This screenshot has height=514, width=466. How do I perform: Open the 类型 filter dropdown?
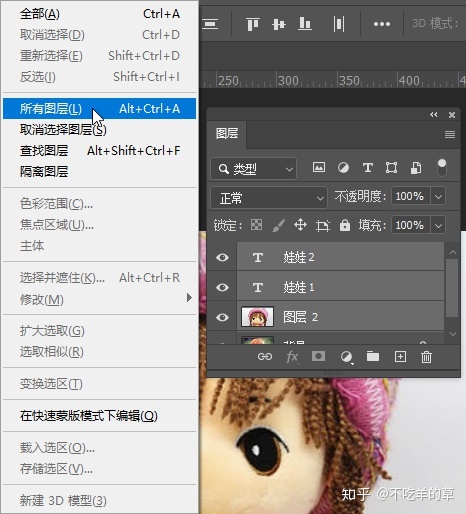(254, 169)
